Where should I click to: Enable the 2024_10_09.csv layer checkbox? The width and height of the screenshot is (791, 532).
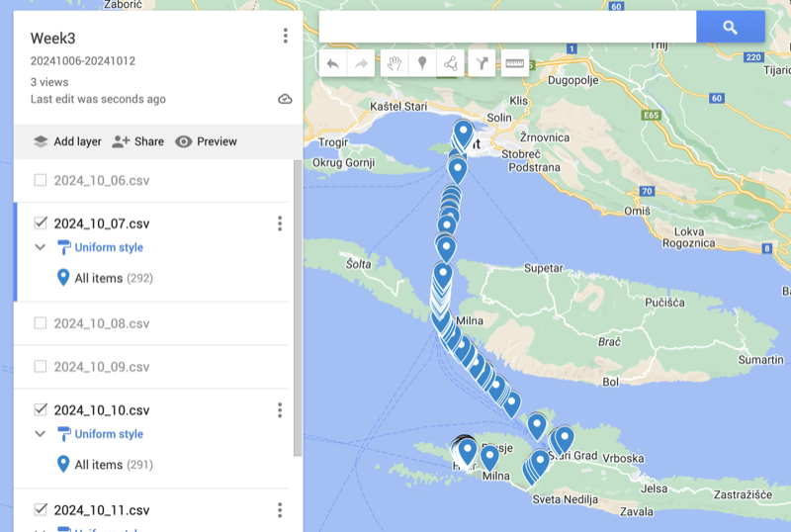(x=41, y=367)
